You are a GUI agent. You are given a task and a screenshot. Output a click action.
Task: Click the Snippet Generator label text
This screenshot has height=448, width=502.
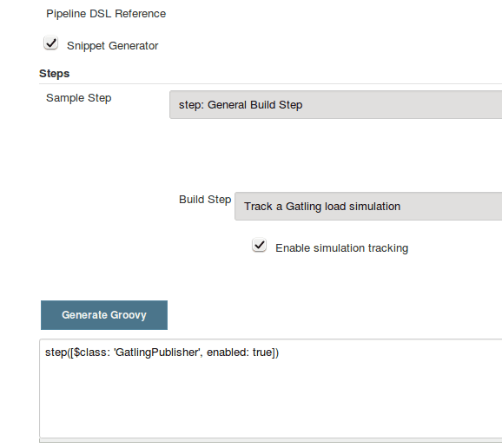click(x=112, y=46)
